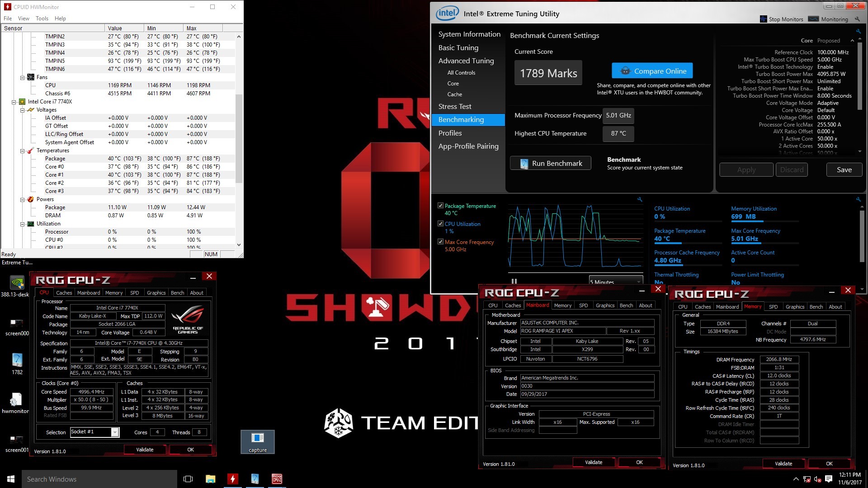Click the Voltages lightning icon in HWMonitor
Screen dimensions: 868x488
tap(31, 110)
